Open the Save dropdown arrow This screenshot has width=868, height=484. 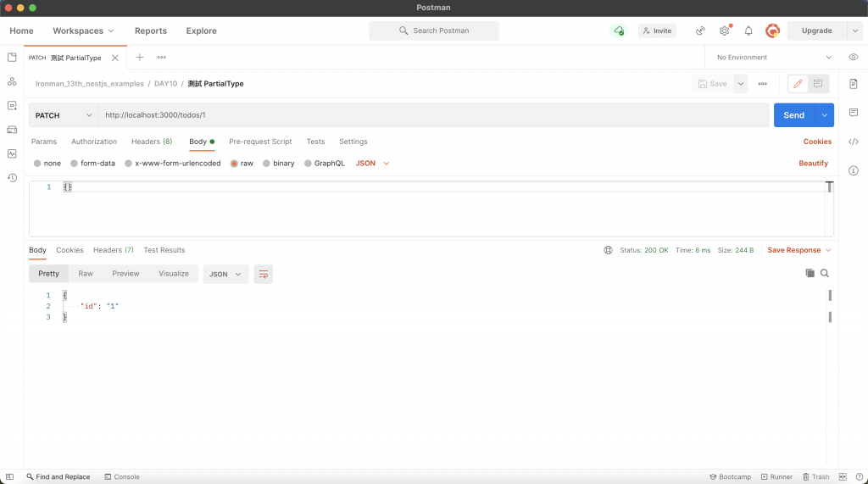[740, 84]
